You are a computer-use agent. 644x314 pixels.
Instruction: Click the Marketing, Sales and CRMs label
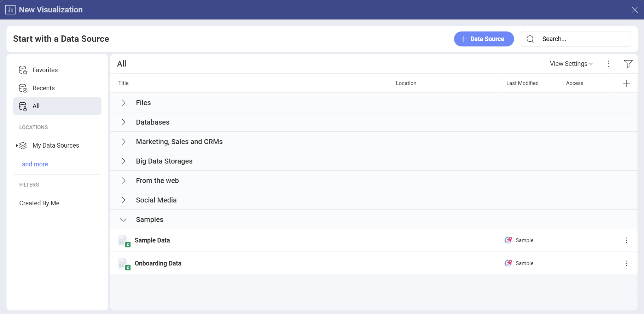click(179, 142)
